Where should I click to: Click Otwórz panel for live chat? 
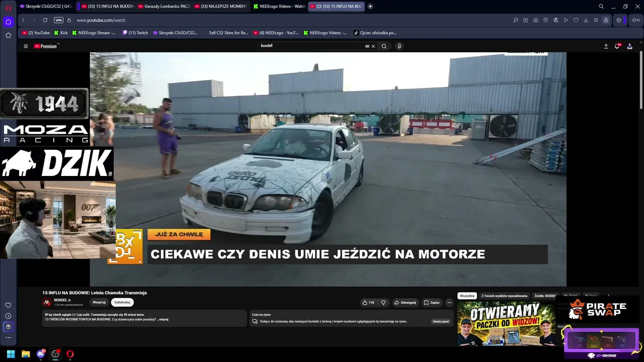(441, 321)
